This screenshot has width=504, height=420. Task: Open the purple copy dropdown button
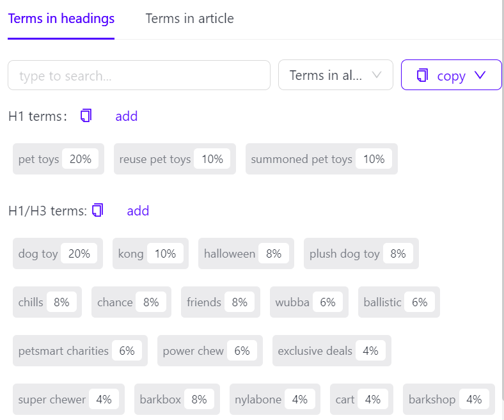[451, 75]
